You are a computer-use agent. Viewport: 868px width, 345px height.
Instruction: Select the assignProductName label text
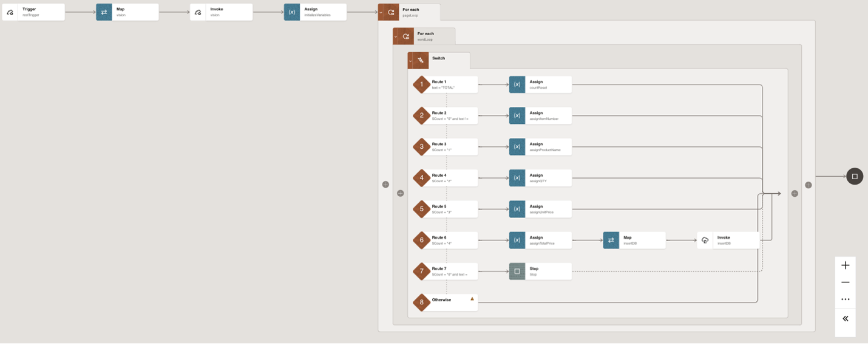[545, 150]
